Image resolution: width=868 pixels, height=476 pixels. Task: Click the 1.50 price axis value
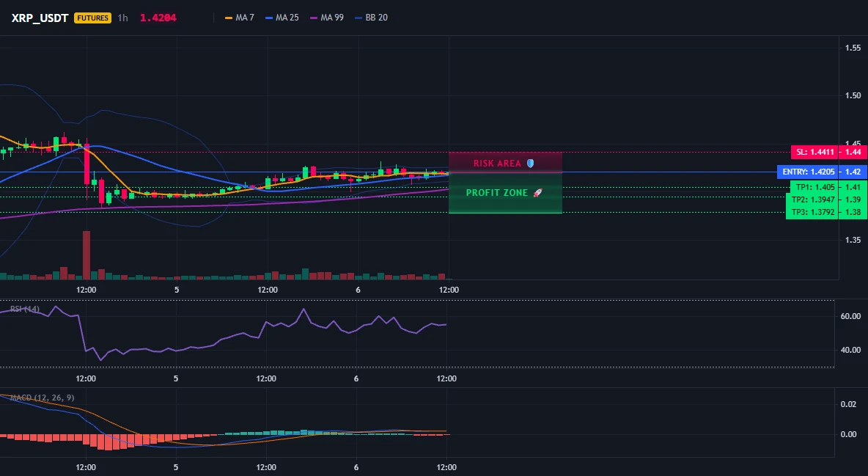853,95
